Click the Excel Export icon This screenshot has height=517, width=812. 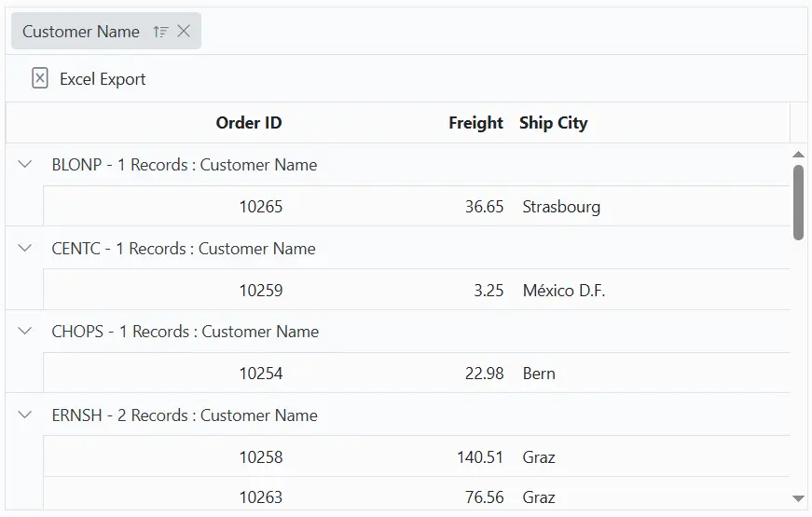40,79
